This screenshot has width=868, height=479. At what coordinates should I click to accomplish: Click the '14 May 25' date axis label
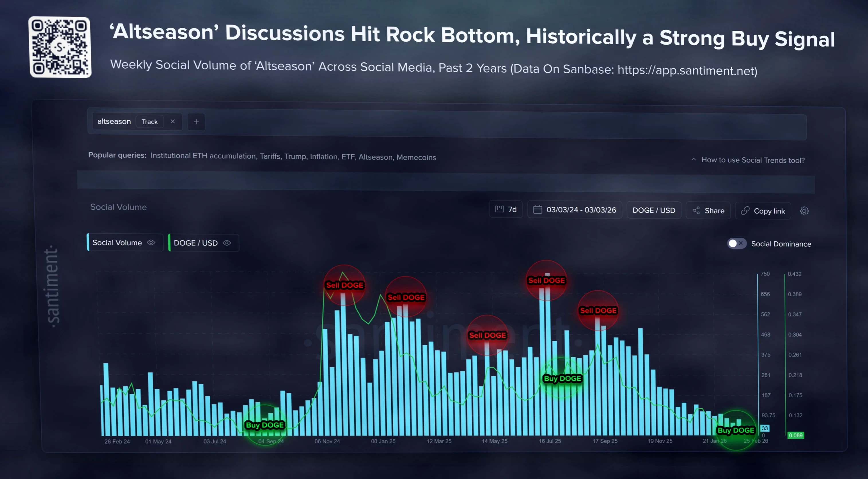(494, 441)
